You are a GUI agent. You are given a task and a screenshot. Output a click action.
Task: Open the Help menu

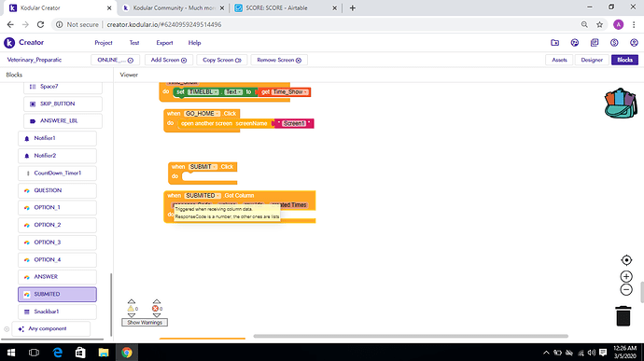point(194,43)
